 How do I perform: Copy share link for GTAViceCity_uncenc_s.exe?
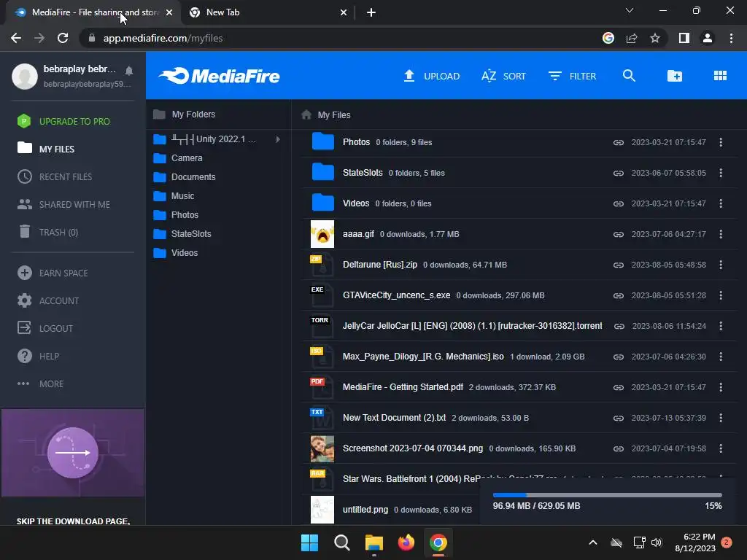619,296
